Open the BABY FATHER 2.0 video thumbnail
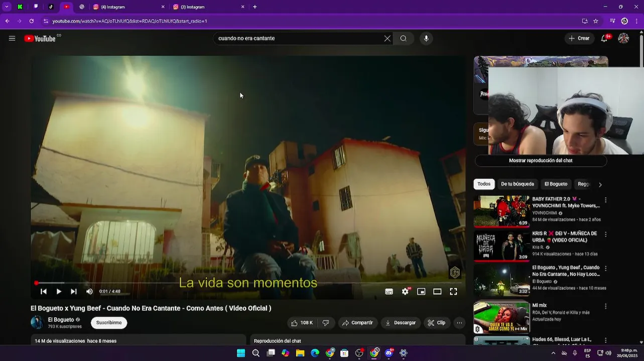Screen dimensions: 644x361 pos(501,212)
